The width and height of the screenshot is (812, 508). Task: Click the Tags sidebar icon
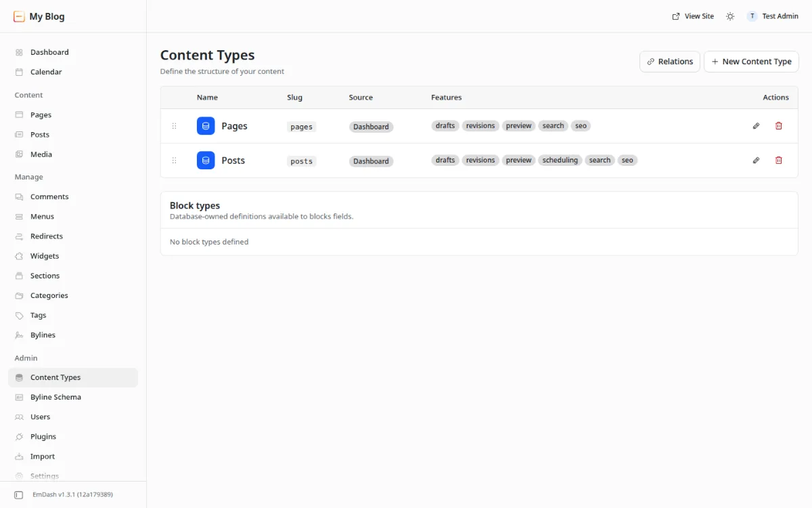(19, 315)
